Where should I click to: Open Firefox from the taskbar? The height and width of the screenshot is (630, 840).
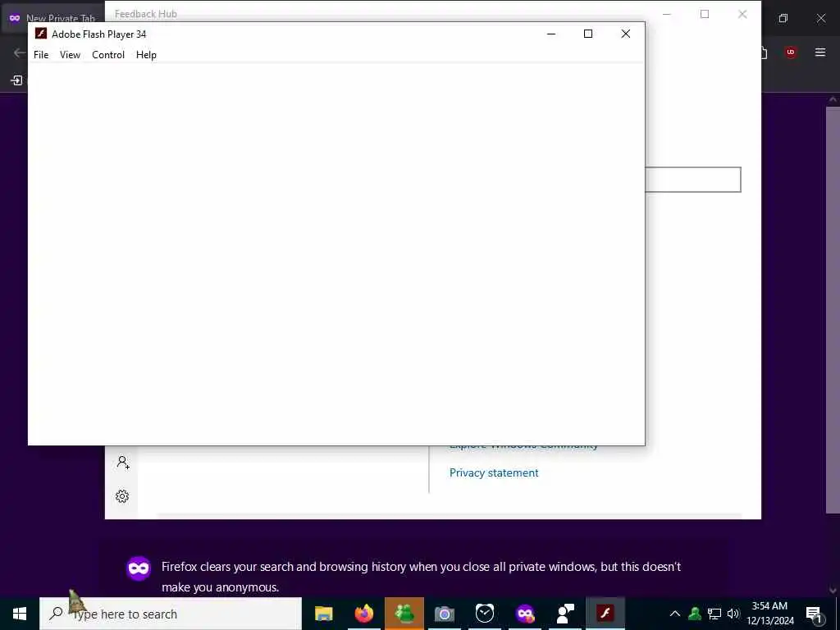[x=363, y=614]
